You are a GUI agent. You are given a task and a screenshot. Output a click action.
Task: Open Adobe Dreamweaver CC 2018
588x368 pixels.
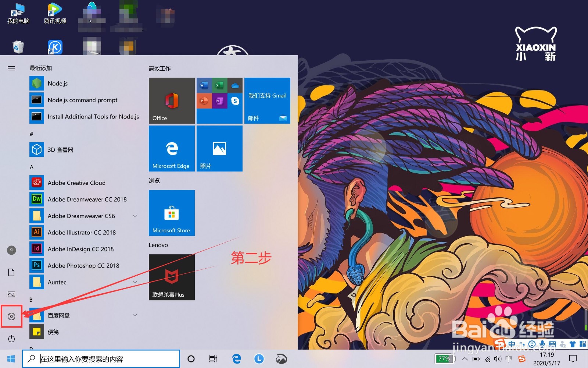coord(85,199)
